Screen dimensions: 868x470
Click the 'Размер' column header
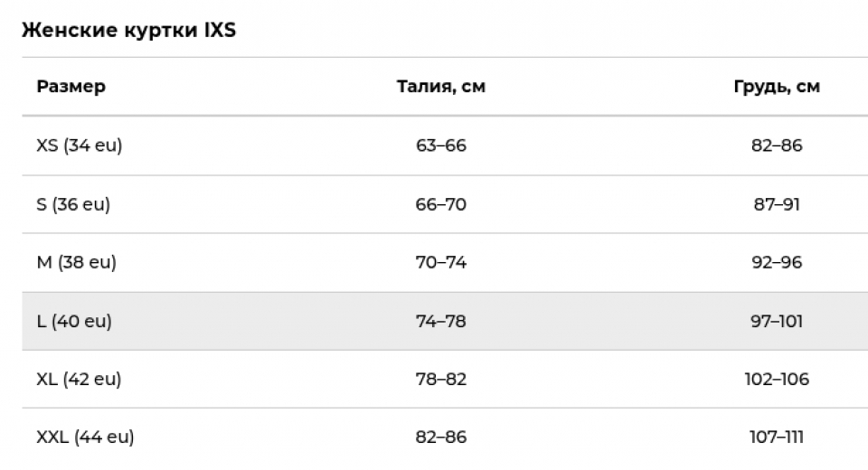pyautogui.click(x=71, y=87)
